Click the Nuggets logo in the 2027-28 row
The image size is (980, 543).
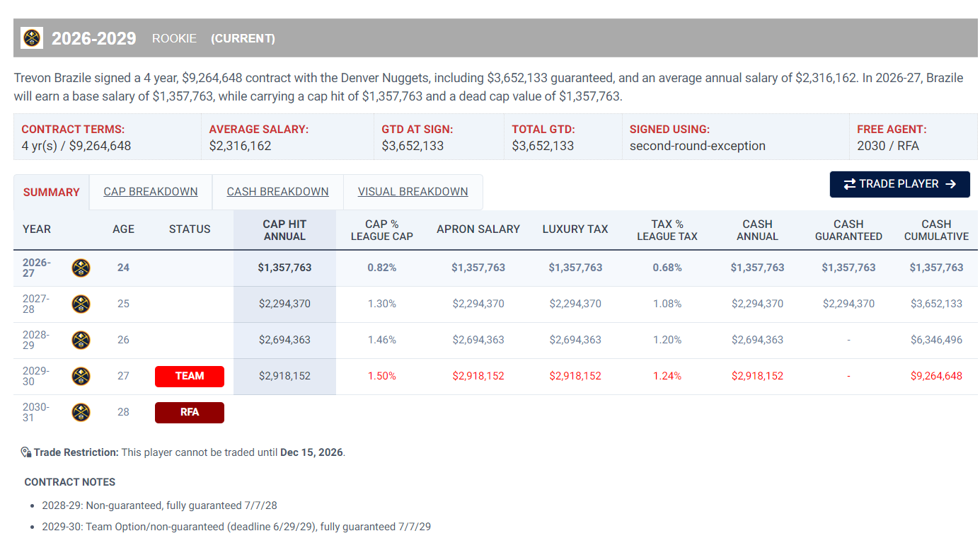[81, 304]
